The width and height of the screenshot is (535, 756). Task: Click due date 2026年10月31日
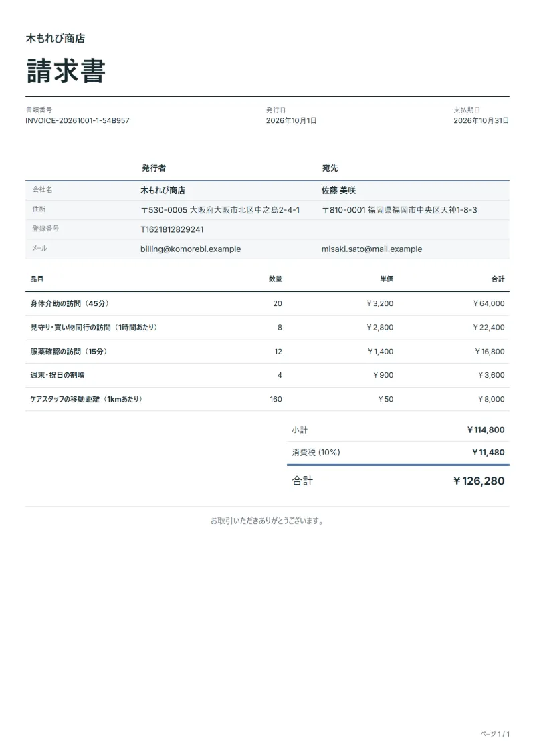[481, 120]
